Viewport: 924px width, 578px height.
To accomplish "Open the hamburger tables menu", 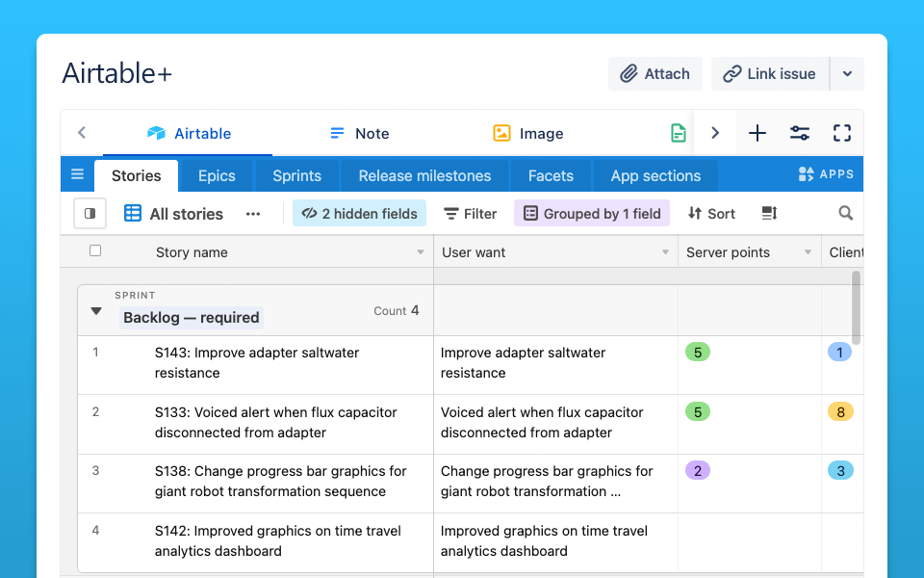I will 77,174.
